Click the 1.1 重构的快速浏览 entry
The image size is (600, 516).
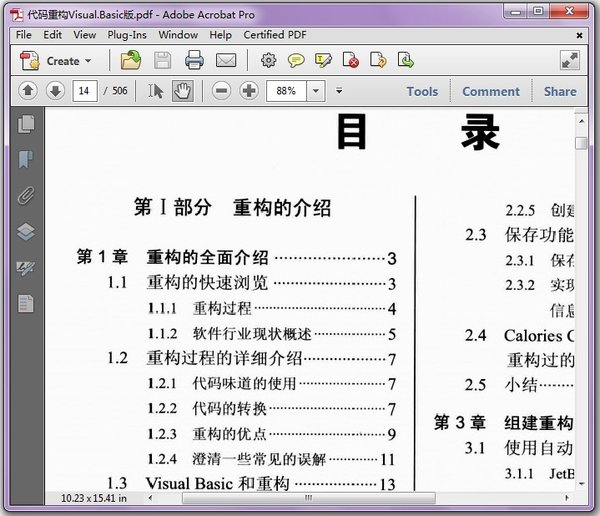coord(251,283)
